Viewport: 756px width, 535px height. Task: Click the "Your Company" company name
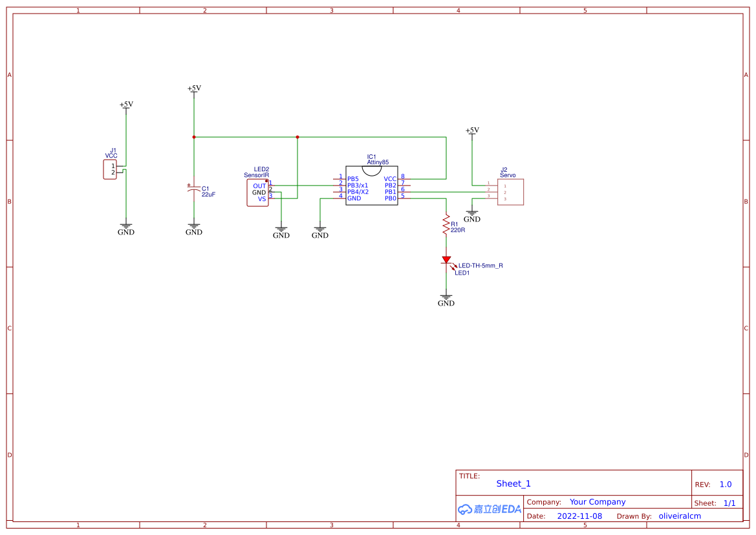597,501
